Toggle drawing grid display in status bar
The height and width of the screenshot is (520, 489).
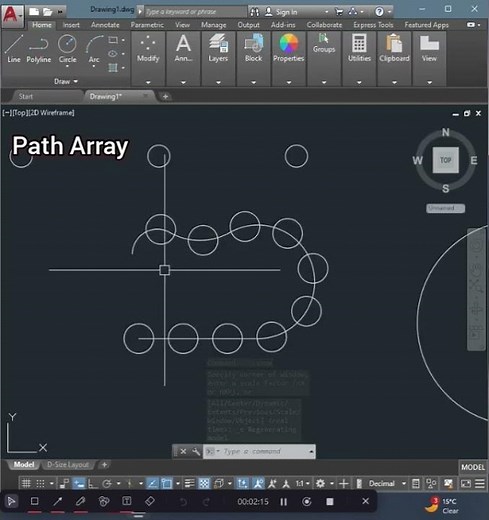26,483
